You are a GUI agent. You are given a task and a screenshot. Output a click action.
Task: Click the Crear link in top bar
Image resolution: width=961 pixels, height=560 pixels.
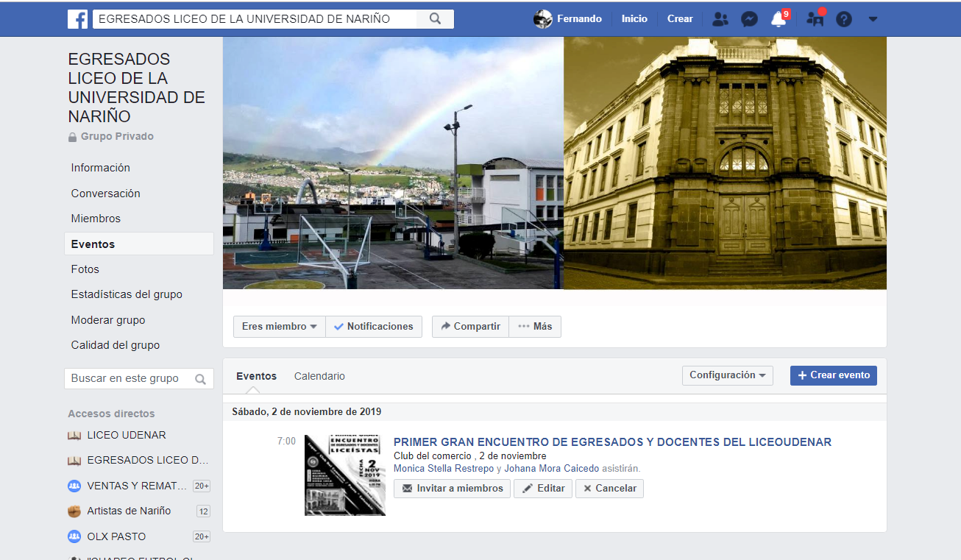click(680, 19)
